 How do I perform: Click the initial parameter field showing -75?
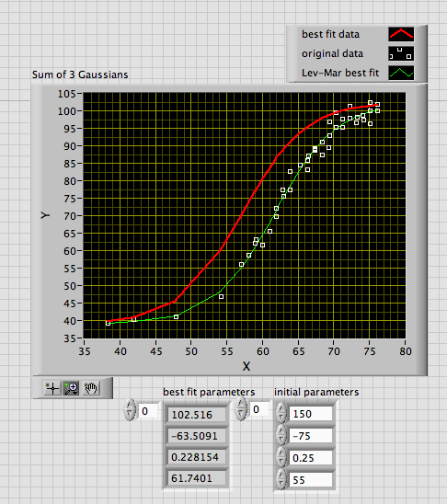[x=311, y=436]
